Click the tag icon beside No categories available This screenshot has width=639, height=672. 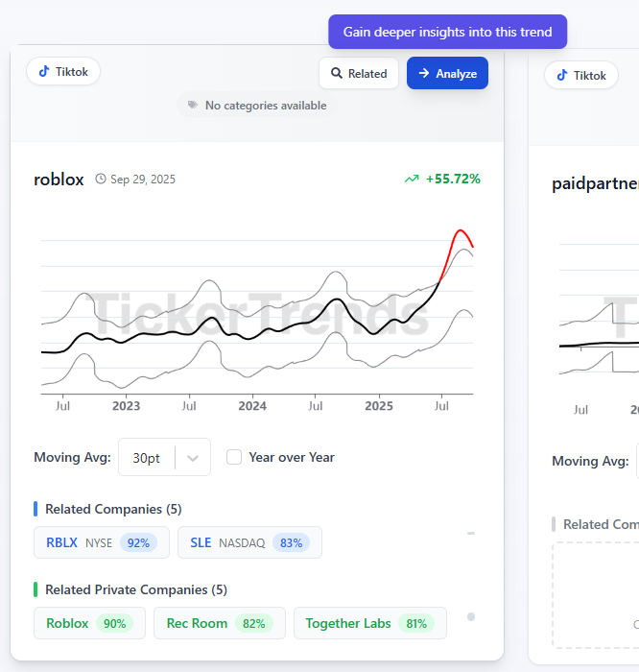coord(193,106)
